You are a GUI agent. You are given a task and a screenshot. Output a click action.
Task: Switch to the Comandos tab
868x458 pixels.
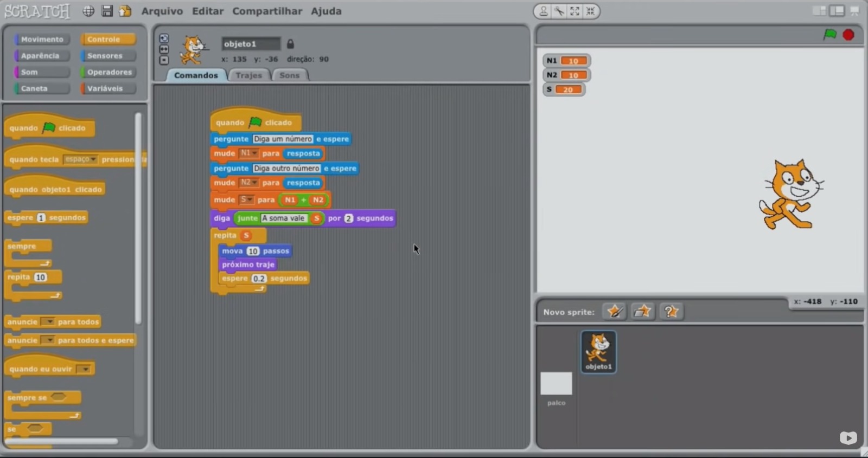196,75
